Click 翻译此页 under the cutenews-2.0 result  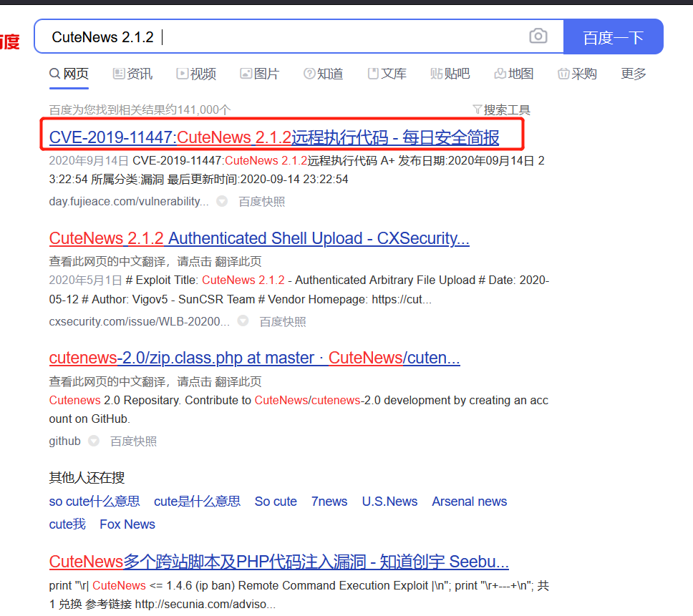pos(238,381)
